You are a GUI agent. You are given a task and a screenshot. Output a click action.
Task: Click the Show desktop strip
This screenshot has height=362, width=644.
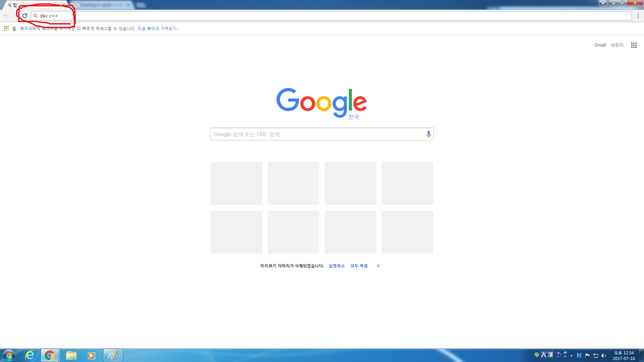click(642, 355)
